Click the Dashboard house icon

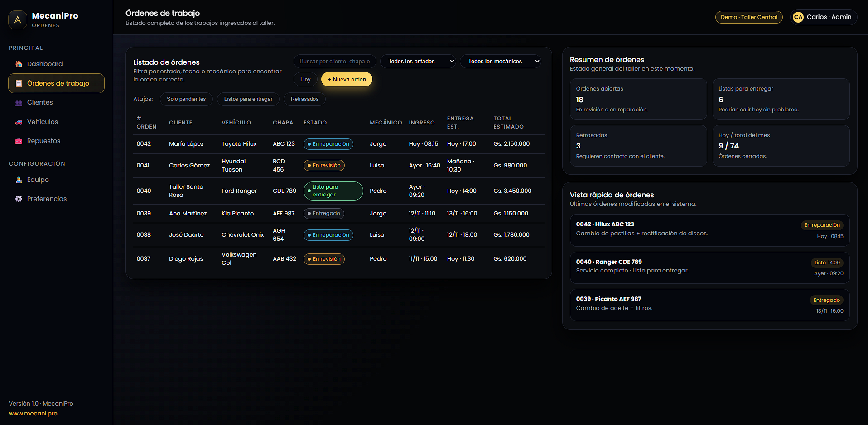[19, 64]
